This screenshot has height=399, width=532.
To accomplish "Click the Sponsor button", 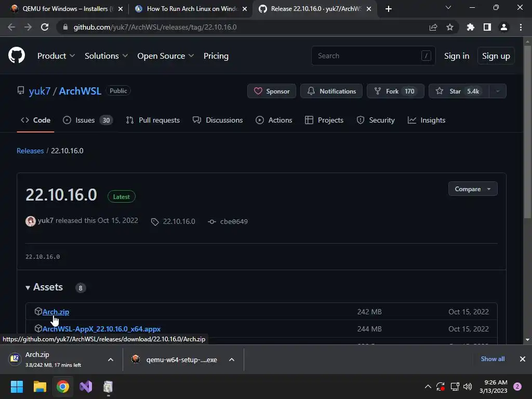I will pyautogui.click(x=271, y=91).
